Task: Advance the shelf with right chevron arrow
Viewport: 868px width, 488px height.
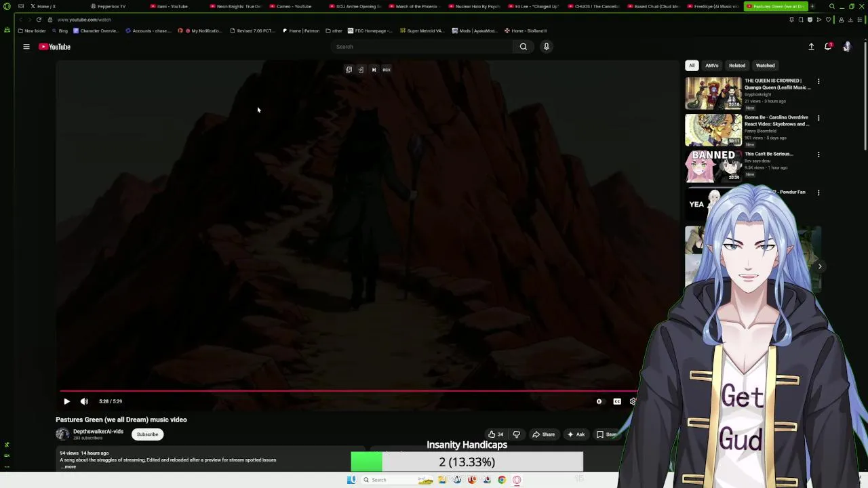Action: pos(820,266)
